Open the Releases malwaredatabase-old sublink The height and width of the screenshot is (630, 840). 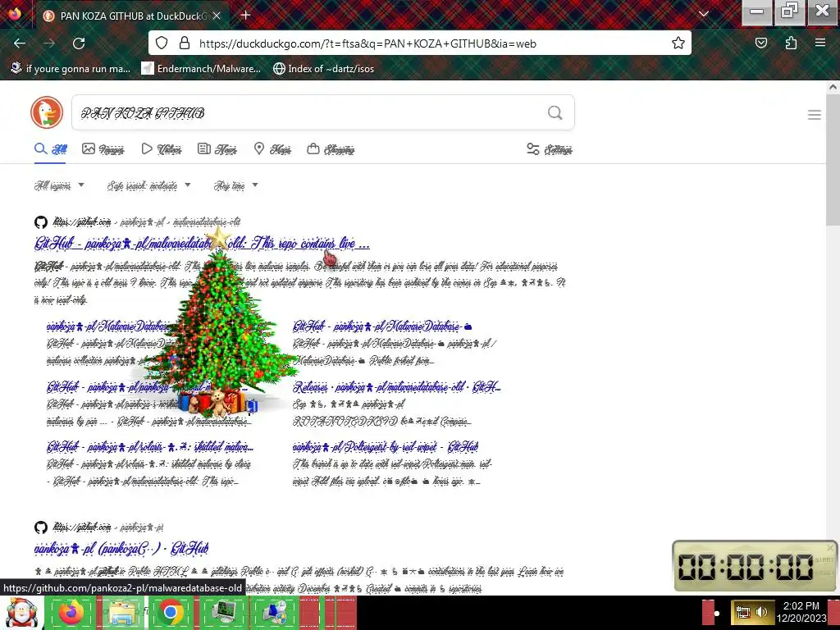[397, 387]
